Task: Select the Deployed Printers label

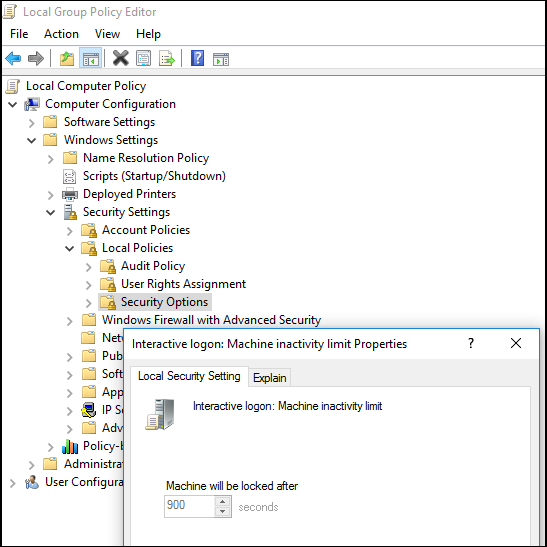Action: pos(129,194)
